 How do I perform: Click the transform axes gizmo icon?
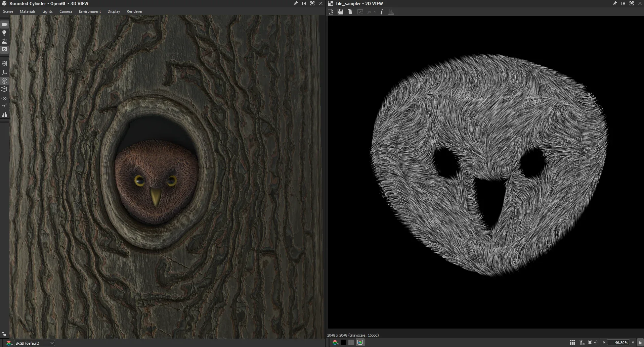pyautogui.click(x=4, y=72)
